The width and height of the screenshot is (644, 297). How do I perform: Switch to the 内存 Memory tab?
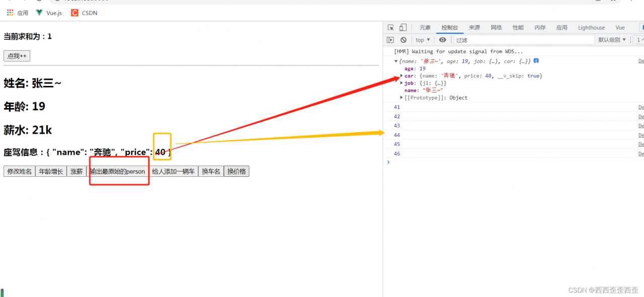pos(540,28)
